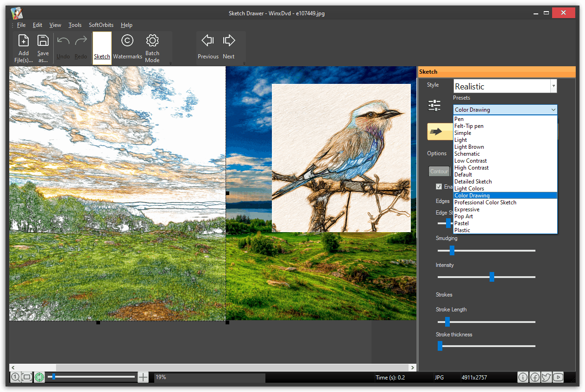The height and width of the screenshot is (392, 585).
Task: Collapse the Presets combo box
Action: click(x=553, y=110)
